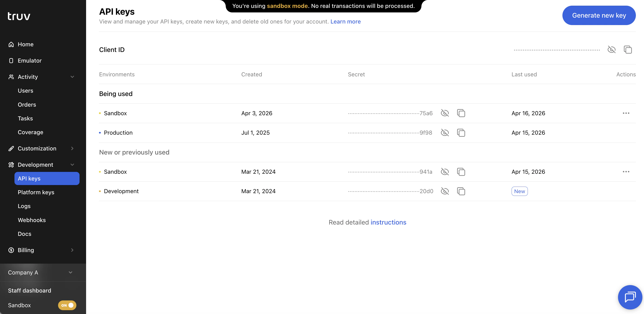Open the detailed instructions link

point(388,222)
